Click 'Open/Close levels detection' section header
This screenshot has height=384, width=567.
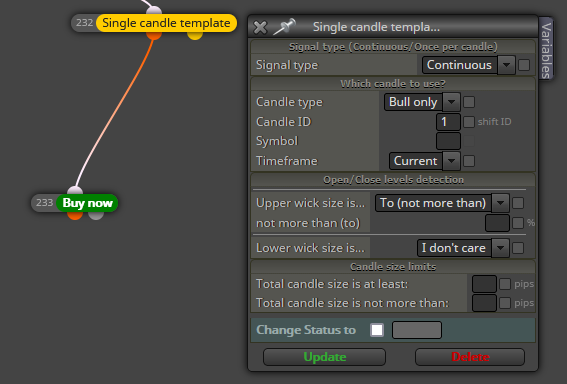point(393,180)
